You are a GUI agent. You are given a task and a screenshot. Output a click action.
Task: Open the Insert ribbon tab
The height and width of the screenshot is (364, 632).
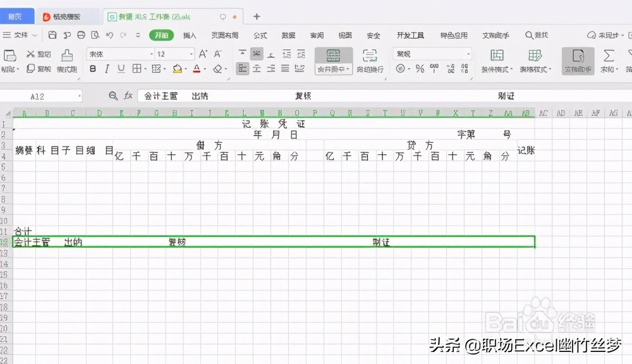189,36
